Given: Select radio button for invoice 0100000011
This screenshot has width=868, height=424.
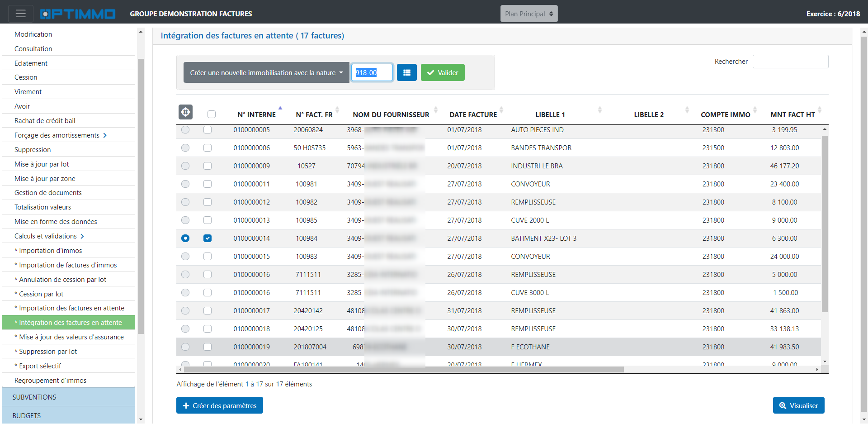Looking at the screenshot, I should point(185,184).
